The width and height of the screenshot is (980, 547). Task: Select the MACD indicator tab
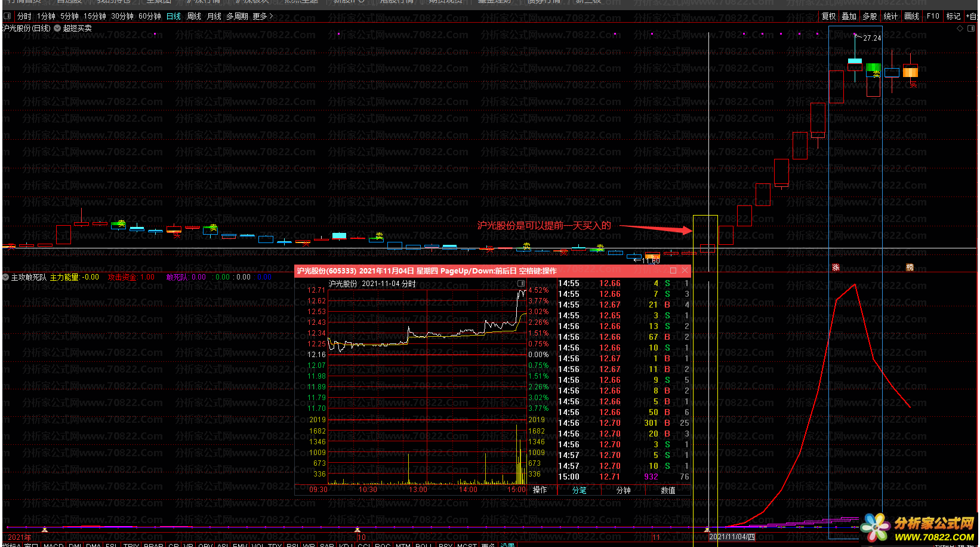(x=53, y=545)
